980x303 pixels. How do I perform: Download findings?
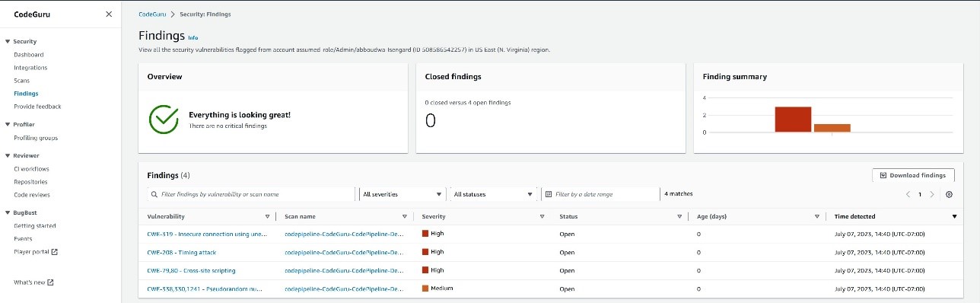coord(912,175)
